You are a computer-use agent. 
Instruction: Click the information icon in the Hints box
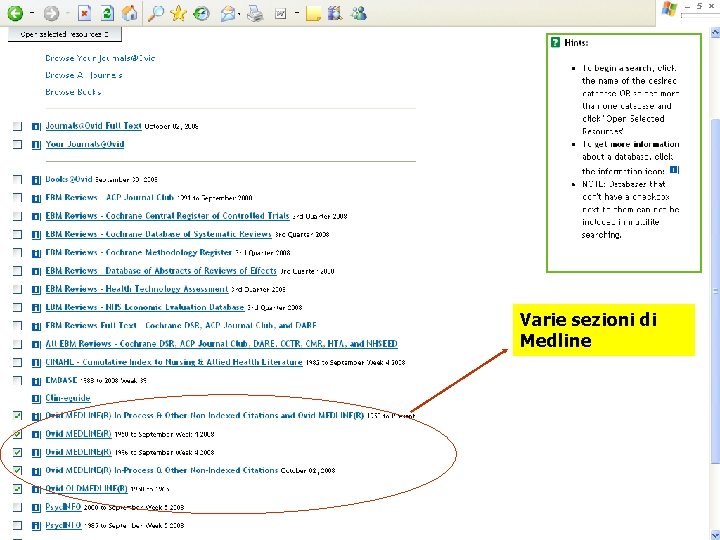tap(674, 170)
